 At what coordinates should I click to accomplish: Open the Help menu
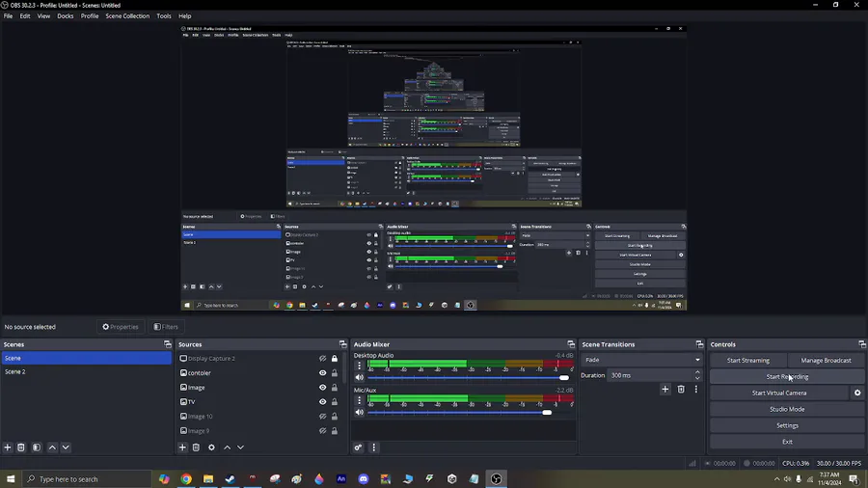click(x=185, y=16)
